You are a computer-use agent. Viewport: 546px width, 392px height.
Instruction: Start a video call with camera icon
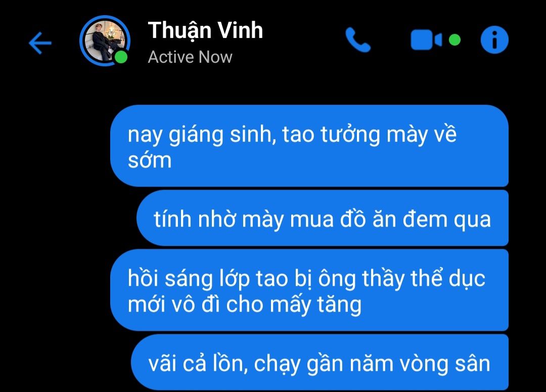point(426,40)
